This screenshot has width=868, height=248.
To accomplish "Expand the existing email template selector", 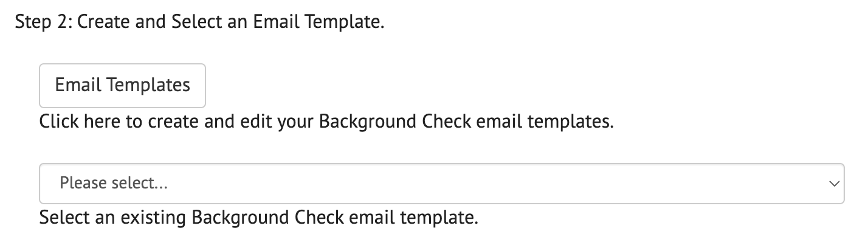I will coord(441,183).
